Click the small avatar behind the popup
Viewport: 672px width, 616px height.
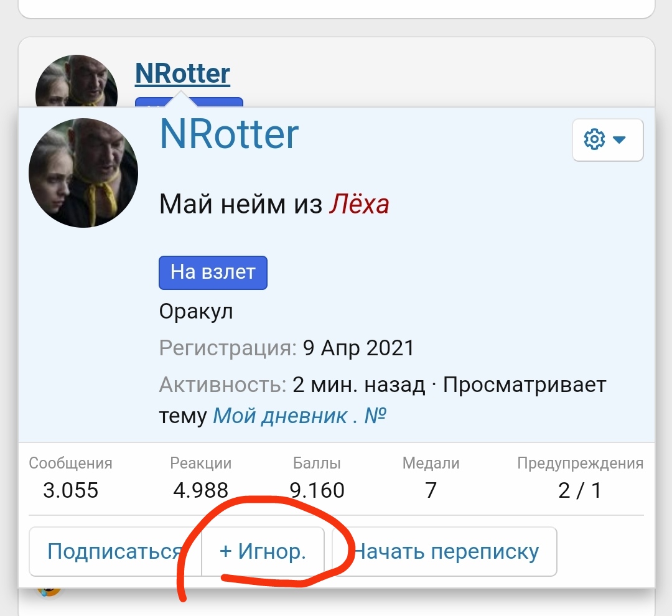click(x=77, y=81)
